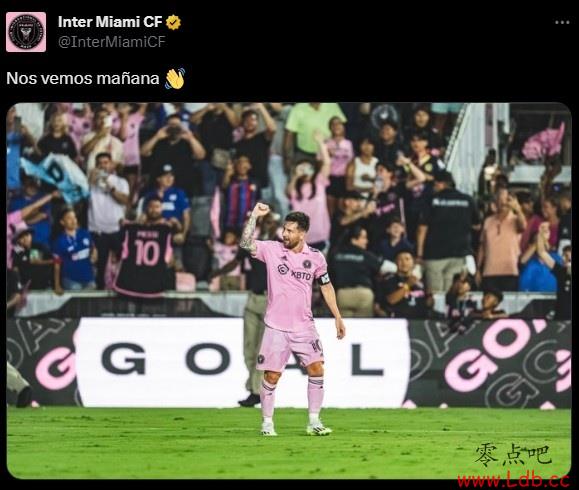Click the Inter Miami CF display name
579x490 pixels.
[110, 22]
